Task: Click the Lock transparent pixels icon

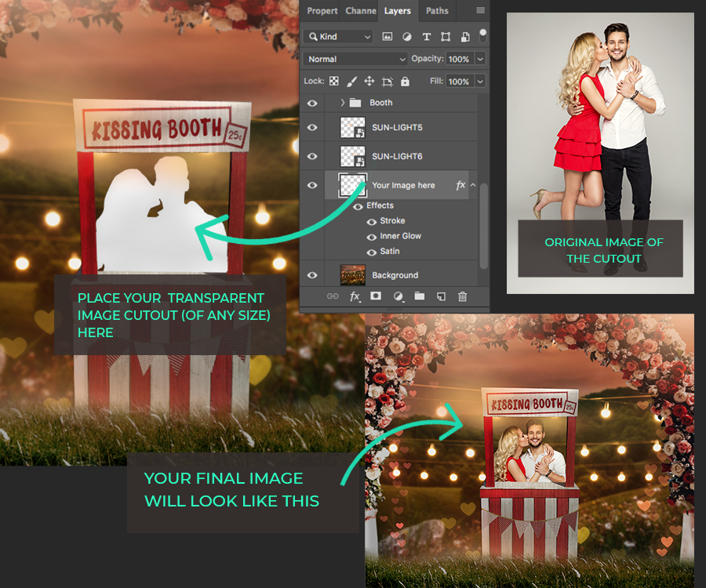Action: coord(333,82)
